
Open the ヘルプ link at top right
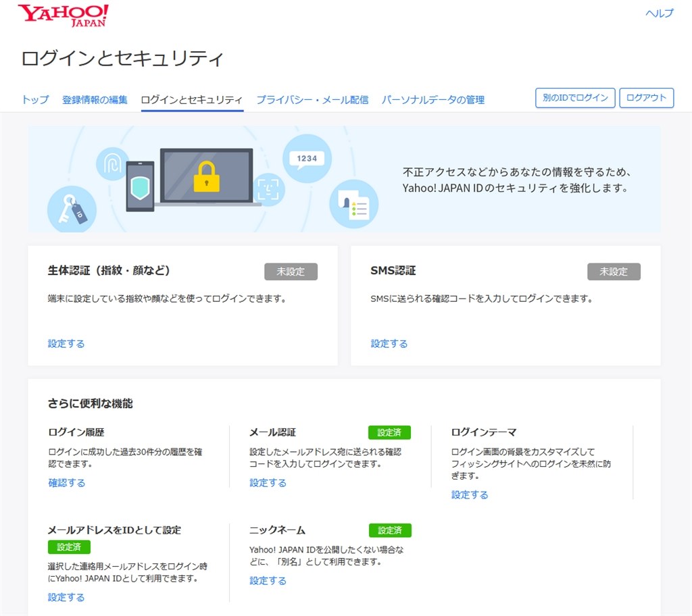[x=657, y=12]
